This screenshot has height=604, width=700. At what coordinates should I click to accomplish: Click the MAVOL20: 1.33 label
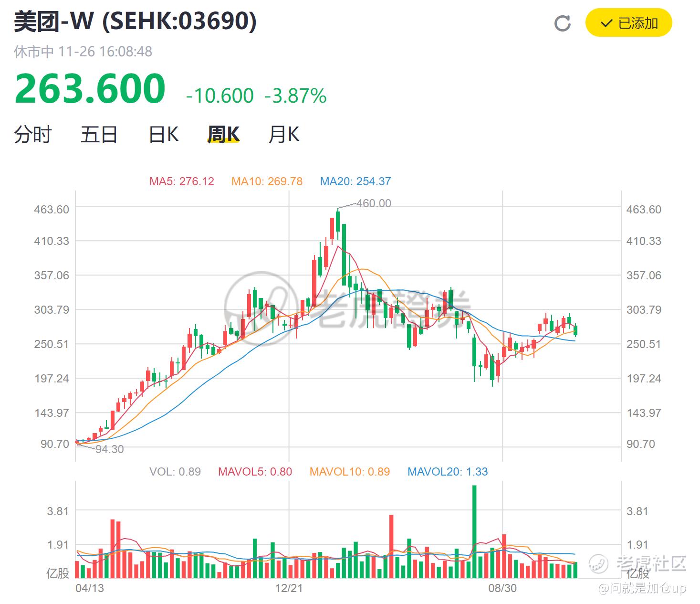point(448,472)
